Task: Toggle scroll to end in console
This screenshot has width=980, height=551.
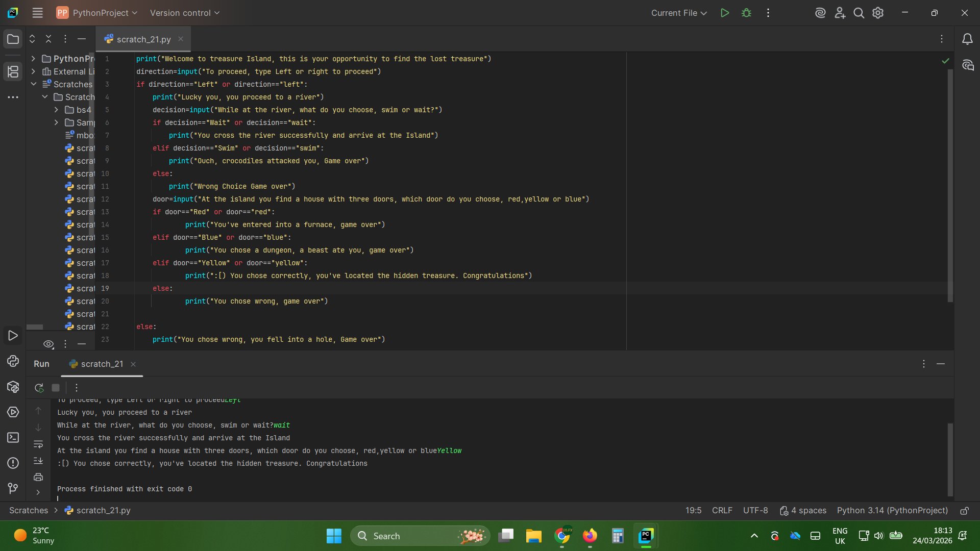Action: (x=38, y=461)
